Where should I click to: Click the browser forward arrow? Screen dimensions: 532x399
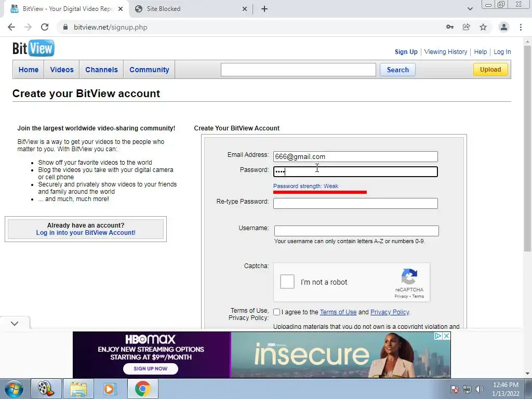[x=28, y=27]
